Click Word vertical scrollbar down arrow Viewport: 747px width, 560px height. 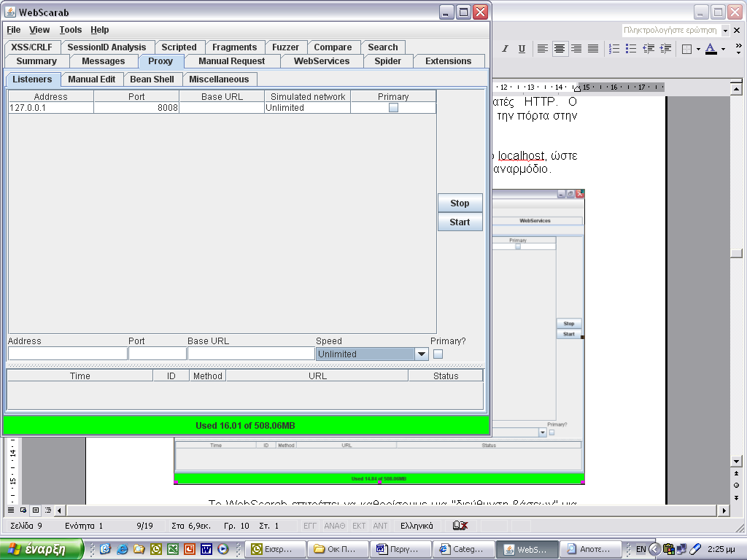pos(736,461)
